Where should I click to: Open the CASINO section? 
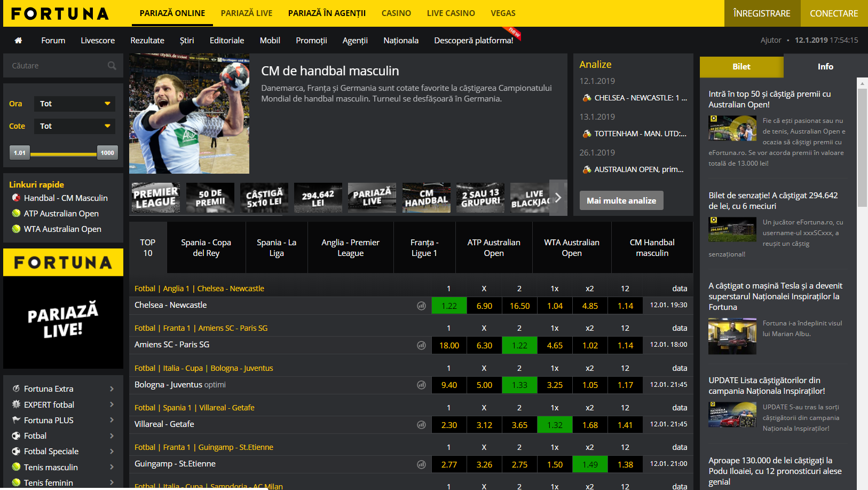click(396, 13)
